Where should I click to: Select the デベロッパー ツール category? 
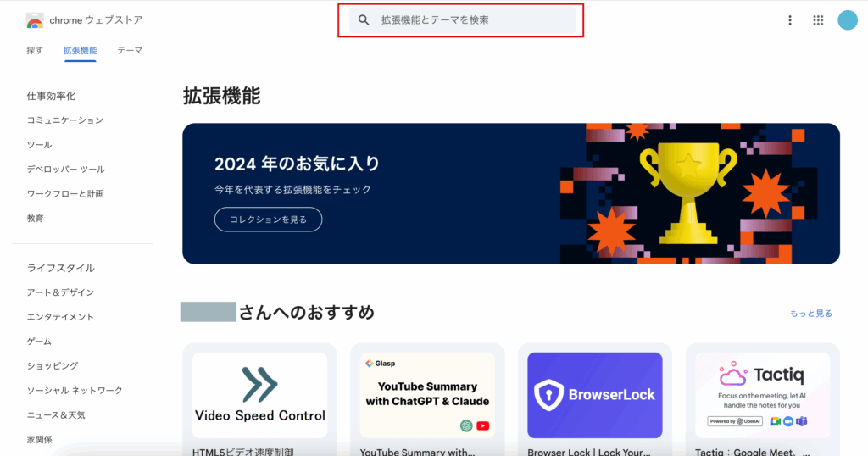pos(66,170)
